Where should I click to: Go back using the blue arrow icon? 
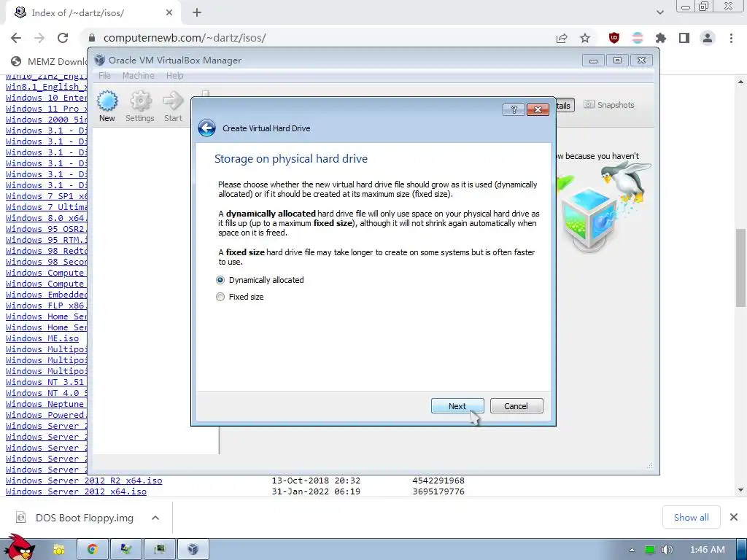click(x=206, y=128)
